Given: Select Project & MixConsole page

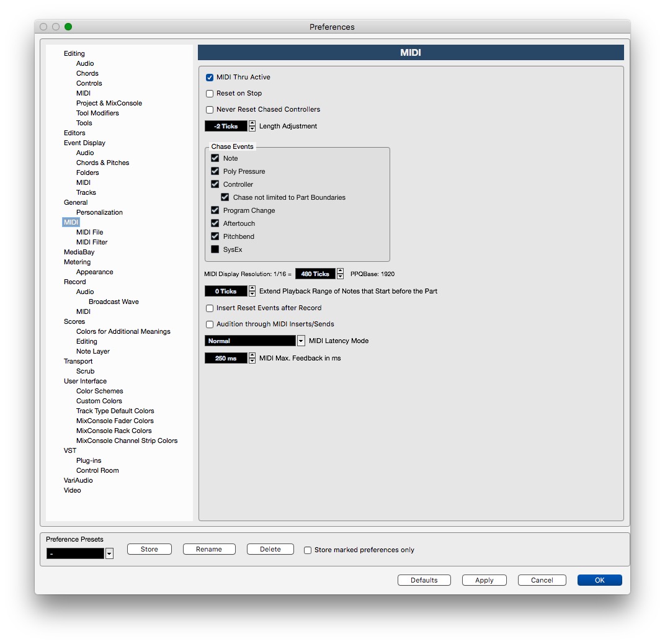Looking at the screenshot, I should (x=109, y=103).
